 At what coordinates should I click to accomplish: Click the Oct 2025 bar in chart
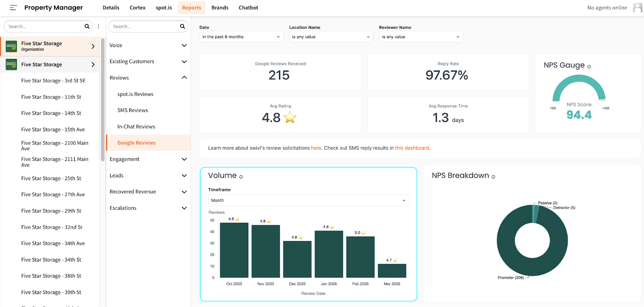point(234,250)
